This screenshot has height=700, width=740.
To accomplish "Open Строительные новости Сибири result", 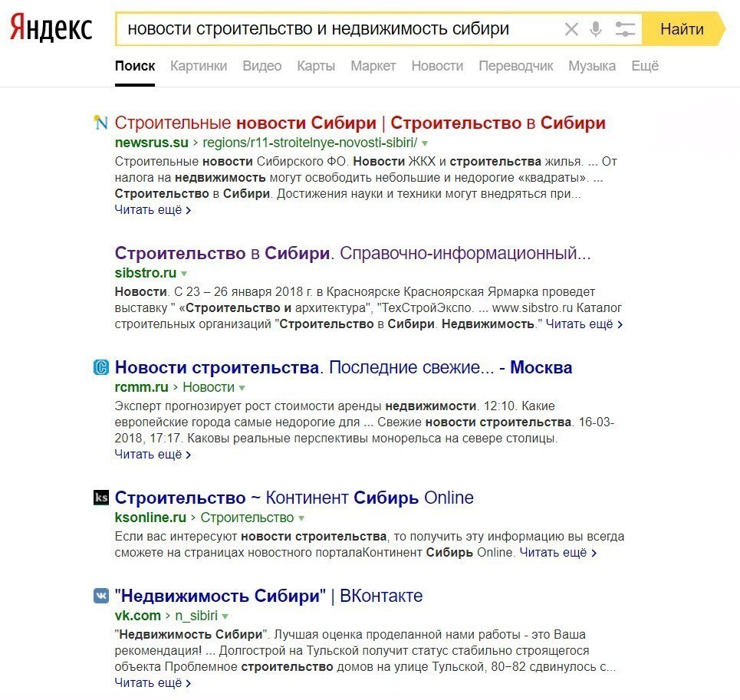I will click(x=360, y=123).
